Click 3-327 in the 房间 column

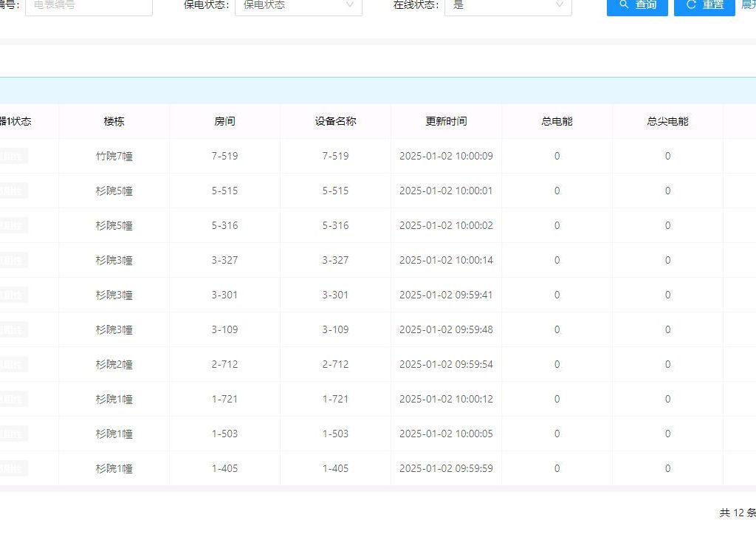(224, 261)
